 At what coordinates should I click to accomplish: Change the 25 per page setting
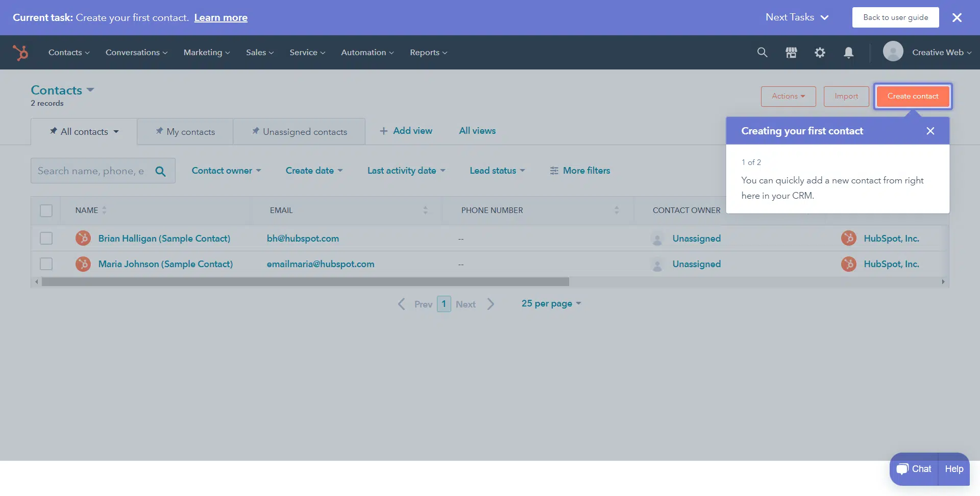[x=551, y=303]
